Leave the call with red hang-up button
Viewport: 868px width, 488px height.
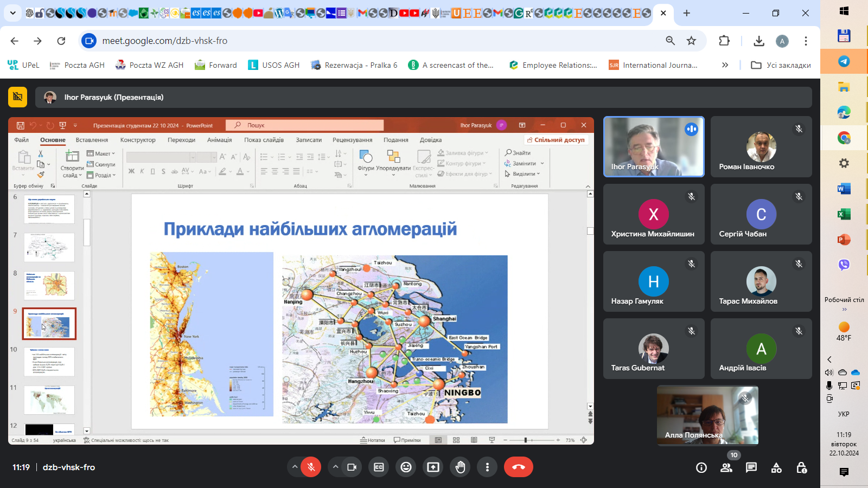tap(518, 467)
